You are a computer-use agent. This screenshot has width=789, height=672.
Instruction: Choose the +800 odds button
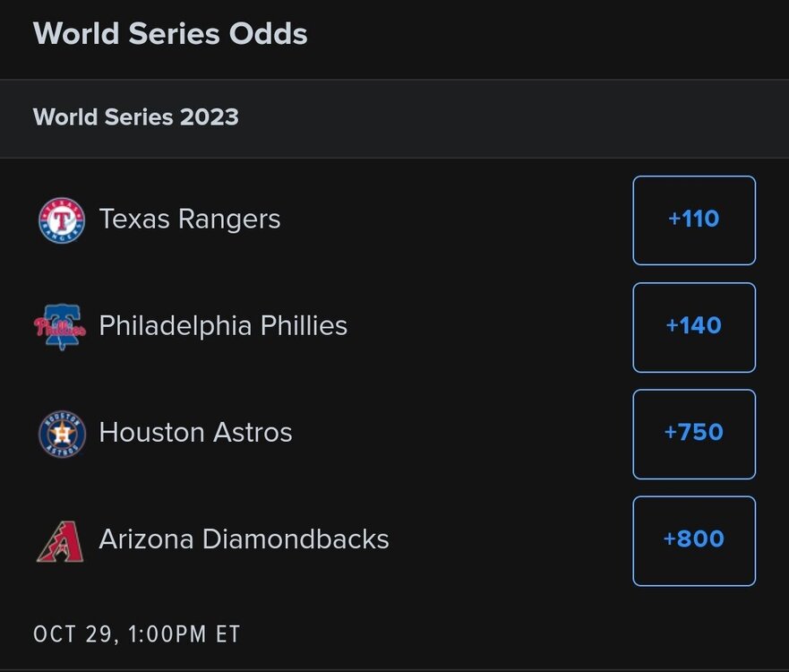point(694,540)
